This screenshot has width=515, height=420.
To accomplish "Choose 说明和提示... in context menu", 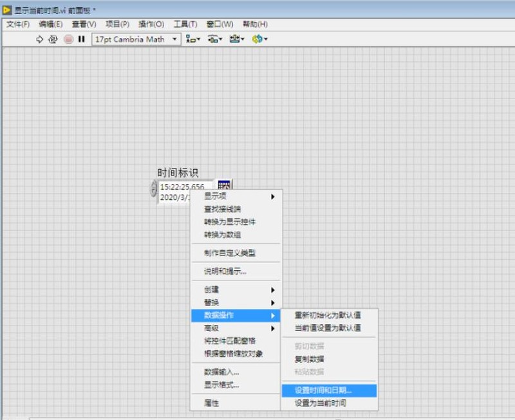I will [x=236, y=271].
